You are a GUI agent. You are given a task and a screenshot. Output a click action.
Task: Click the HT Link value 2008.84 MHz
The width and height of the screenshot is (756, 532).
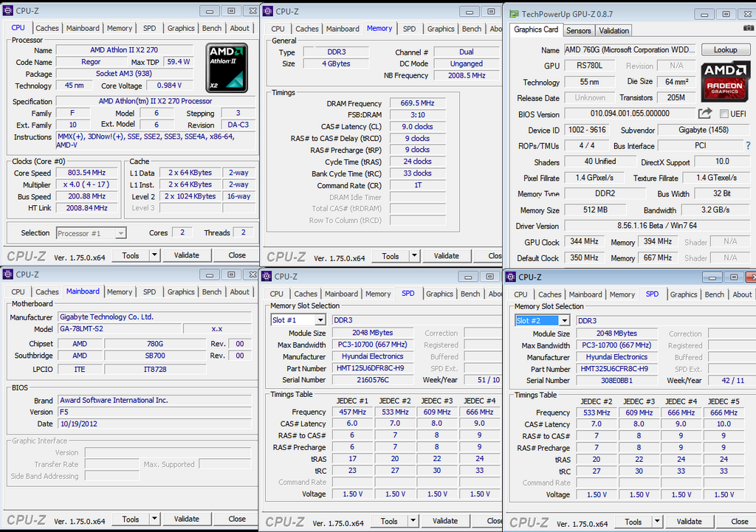[87, 207]
